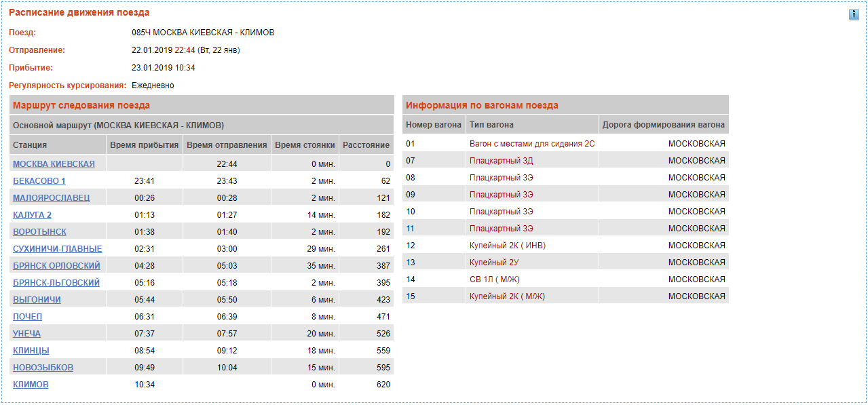Click the Номер вагона column header
Image resolution: width=868 pixels, height=405 pixels.
coord(434,125)
